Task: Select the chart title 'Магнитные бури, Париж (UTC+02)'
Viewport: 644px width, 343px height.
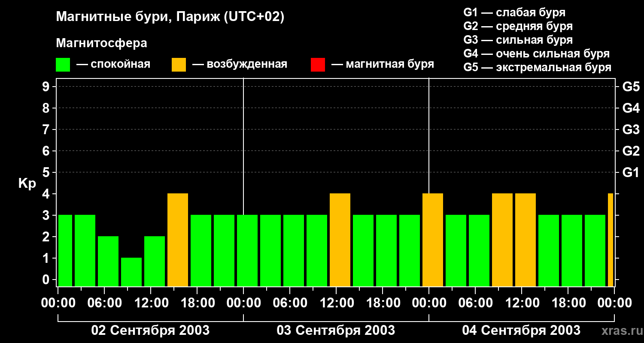Action: [170, 17]
